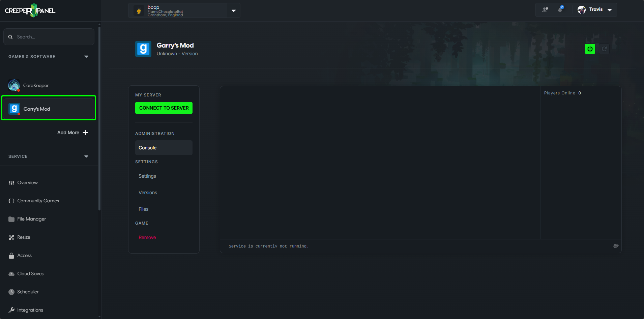
Task: Select the CoreKeeper server entry
Action: (x=36, y=85)
